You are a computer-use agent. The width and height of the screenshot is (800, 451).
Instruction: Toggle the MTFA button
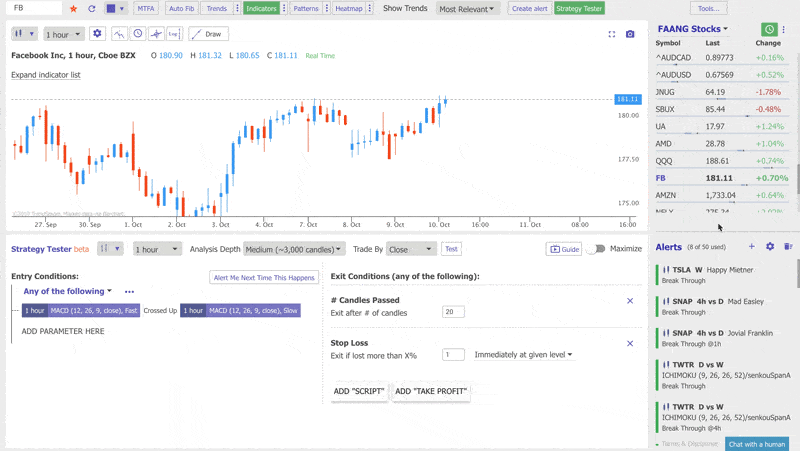(x=146, y=9)
